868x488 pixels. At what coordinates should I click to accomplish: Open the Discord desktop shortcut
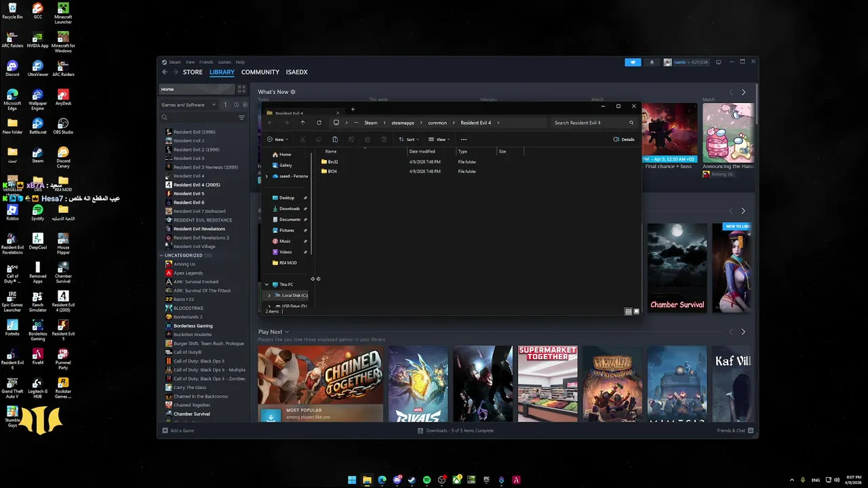coord(12,68)
